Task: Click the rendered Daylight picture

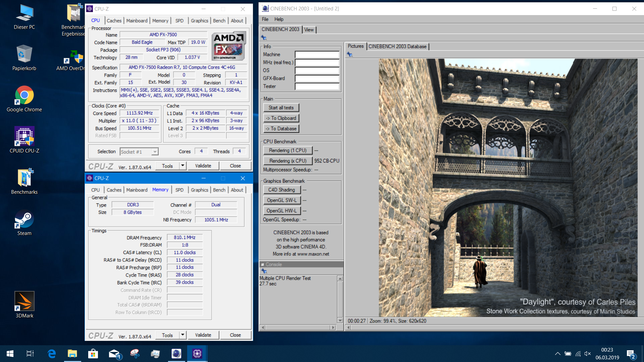Action: click(x=508, y=188)
